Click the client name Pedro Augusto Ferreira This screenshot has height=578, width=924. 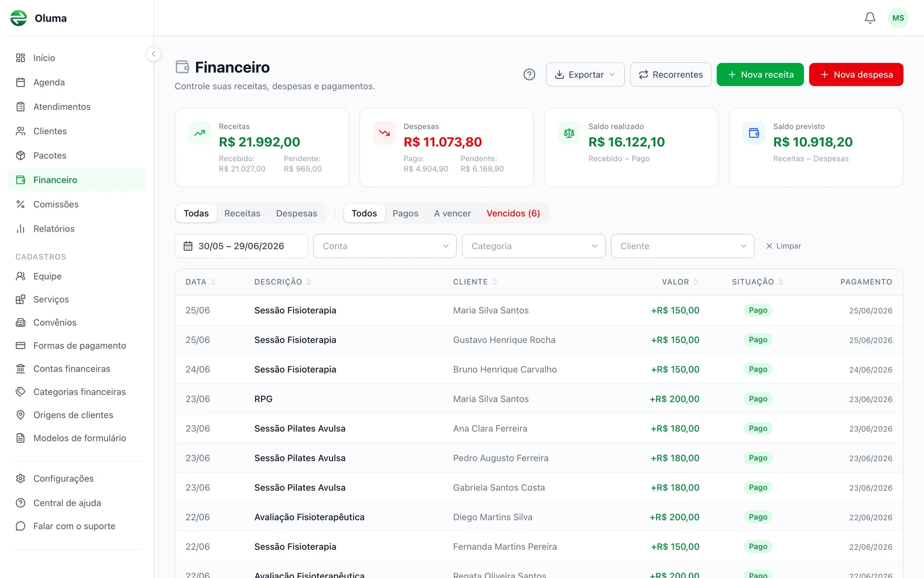[x=500, y=458]
